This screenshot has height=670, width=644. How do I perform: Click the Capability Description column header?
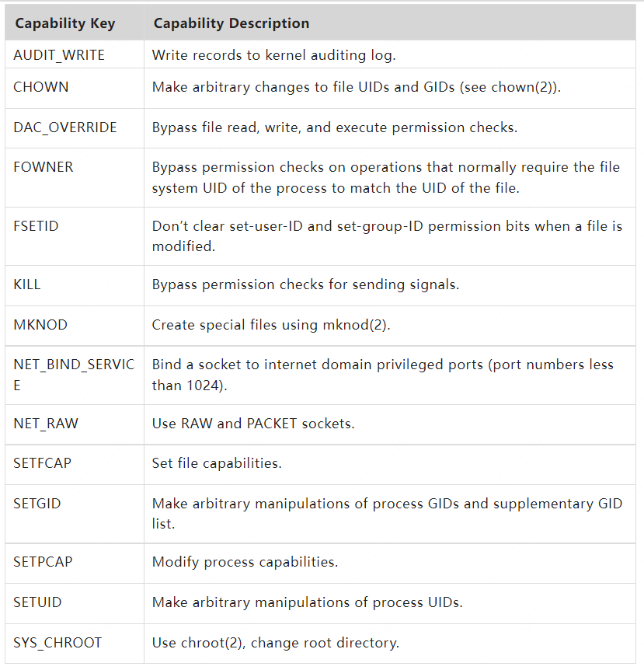(231, 23)
